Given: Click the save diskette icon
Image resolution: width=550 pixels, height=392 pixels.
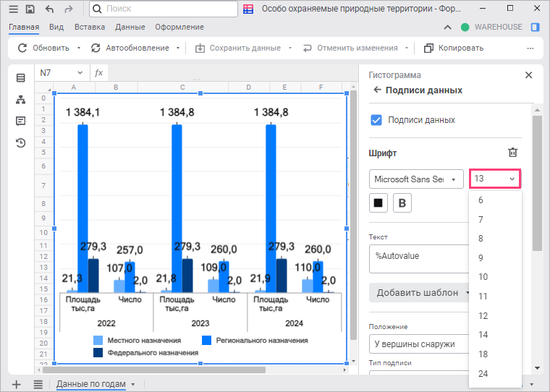Looking at the screenshot, I should click(x=30, y=9).
